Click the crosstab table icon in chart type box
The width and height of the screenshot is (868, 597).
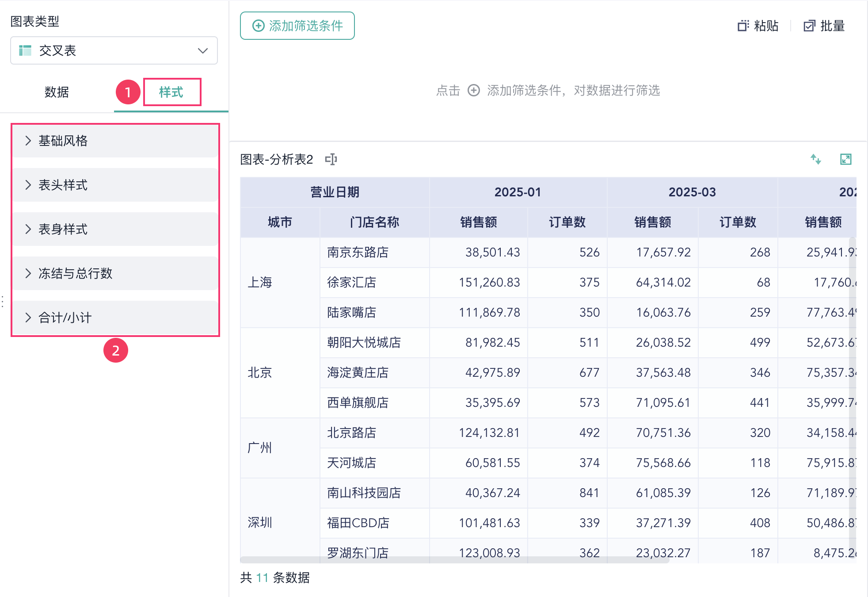point(25,50)
